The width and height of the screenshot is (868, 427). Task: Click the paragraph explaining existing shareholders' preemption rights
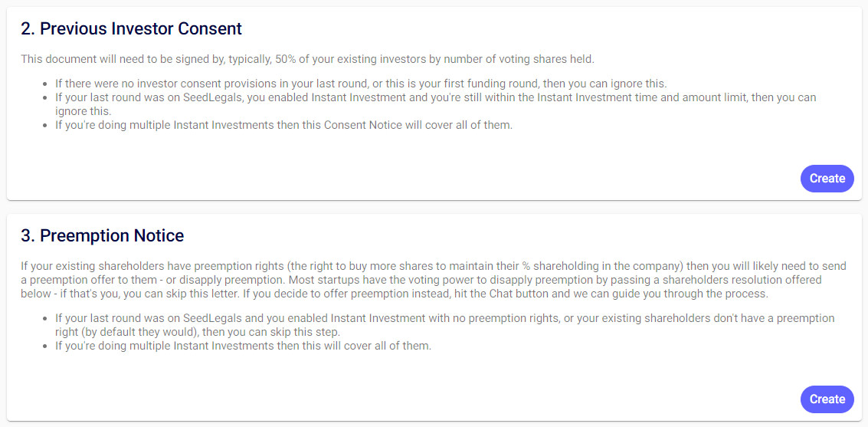(x=433, y=280)
